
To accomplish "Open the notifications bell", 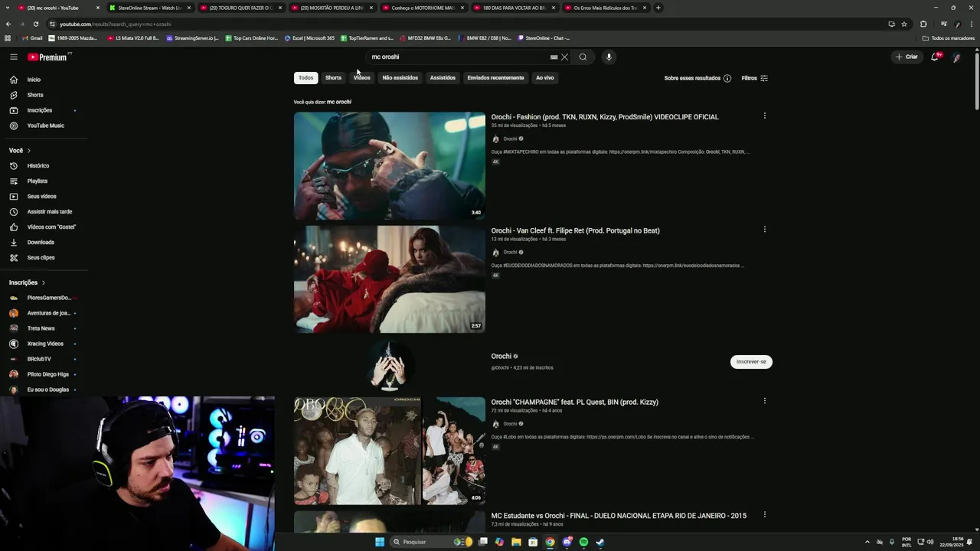I will 935,57.
